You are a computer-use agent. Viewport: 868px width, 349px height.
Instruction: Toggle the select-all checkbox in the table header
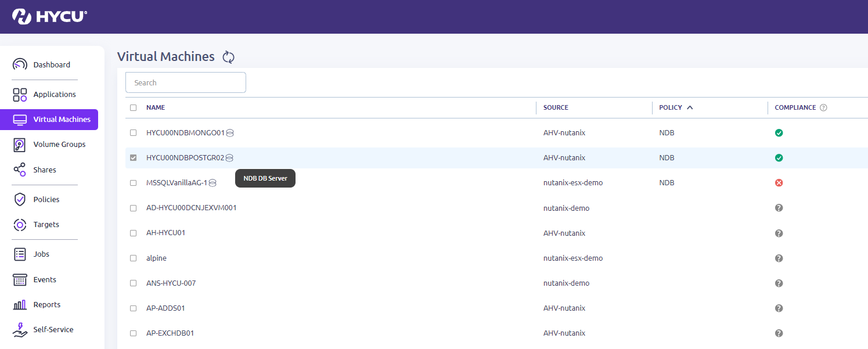click(133, 107)
